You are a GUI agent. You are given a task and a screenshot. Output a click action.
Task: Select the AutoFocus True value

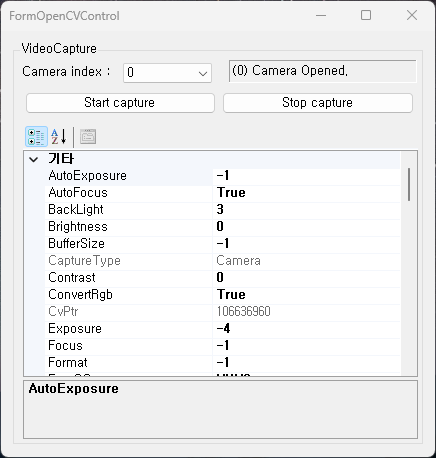(306, 193)
